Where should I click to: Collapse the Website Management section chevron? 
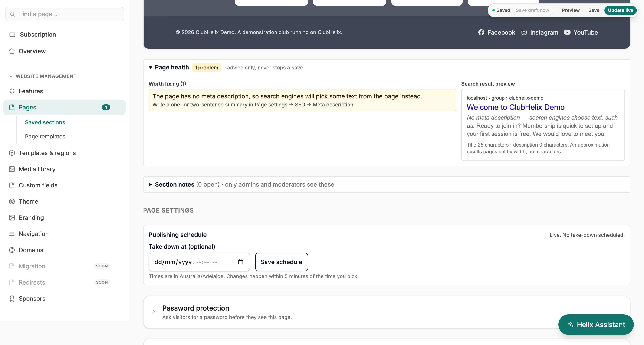coord(11,76)
